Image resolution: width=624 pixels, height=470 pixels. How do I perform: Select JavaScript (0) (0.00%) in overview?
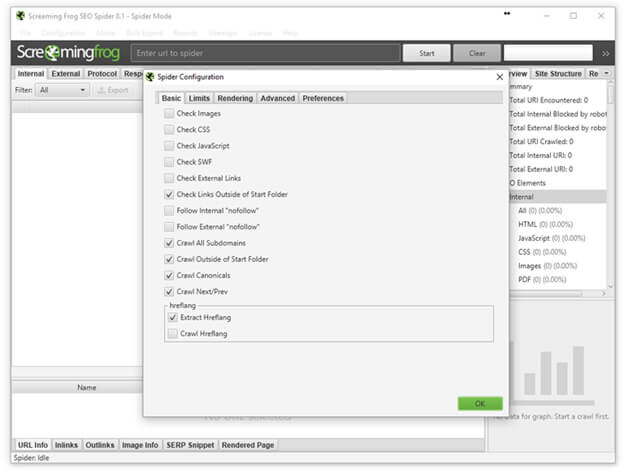(552, 238)
